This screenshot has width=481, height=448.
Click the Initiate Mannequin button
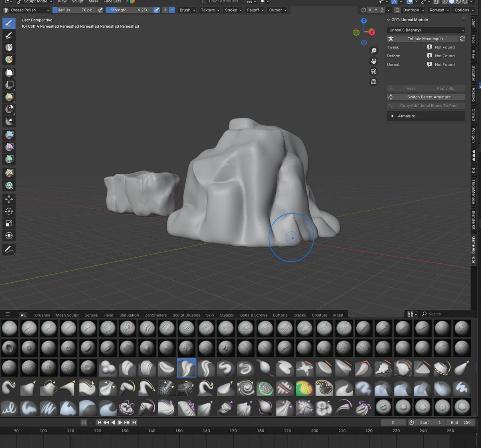pos(425,38)
